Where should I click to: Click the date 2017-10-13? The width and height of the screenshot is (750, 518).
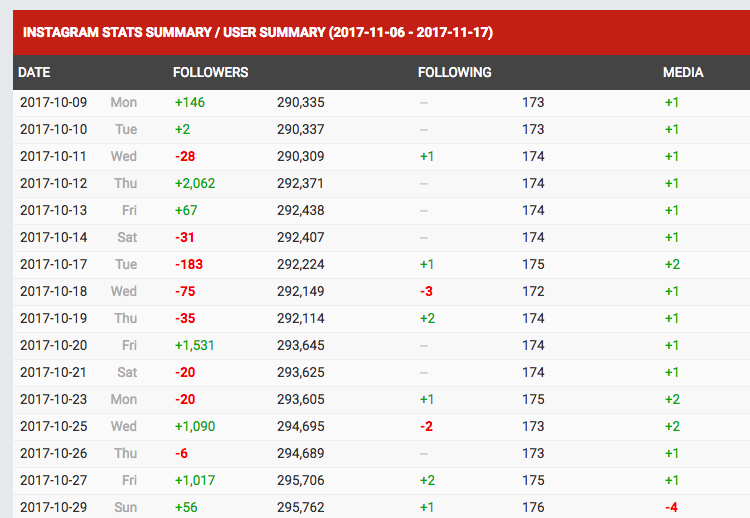click(54, 210)
